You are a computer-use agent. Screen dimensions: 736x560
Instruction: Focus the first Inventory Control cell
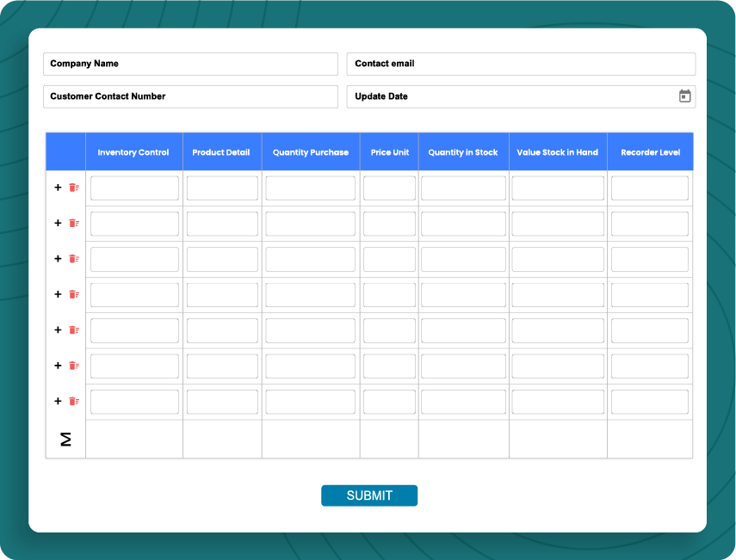point(133,187)
